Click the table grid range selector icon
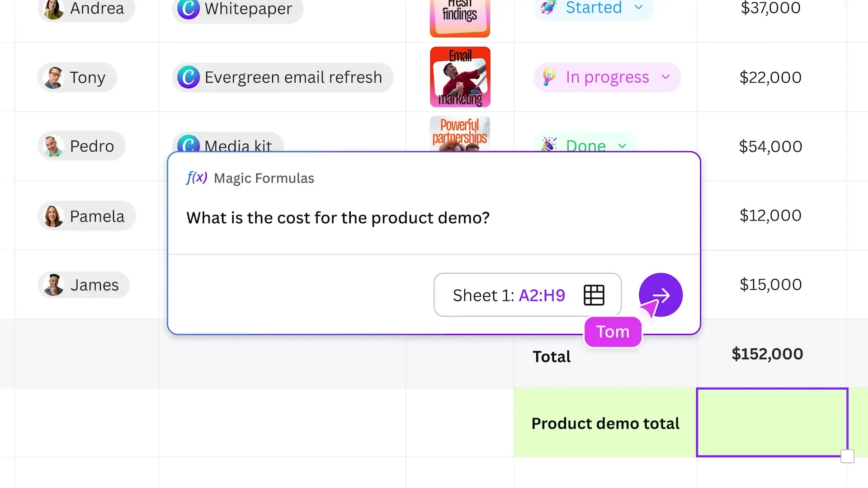Image resolution: width=868 pixels, height=488 pixels. 594,295
